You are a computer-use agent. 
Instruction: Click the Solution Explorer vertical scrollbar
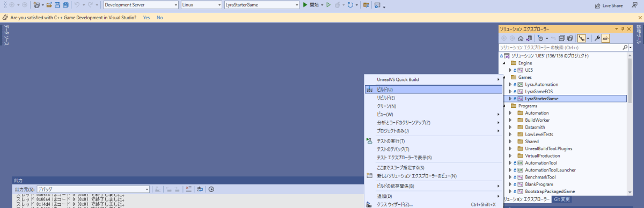631,123
